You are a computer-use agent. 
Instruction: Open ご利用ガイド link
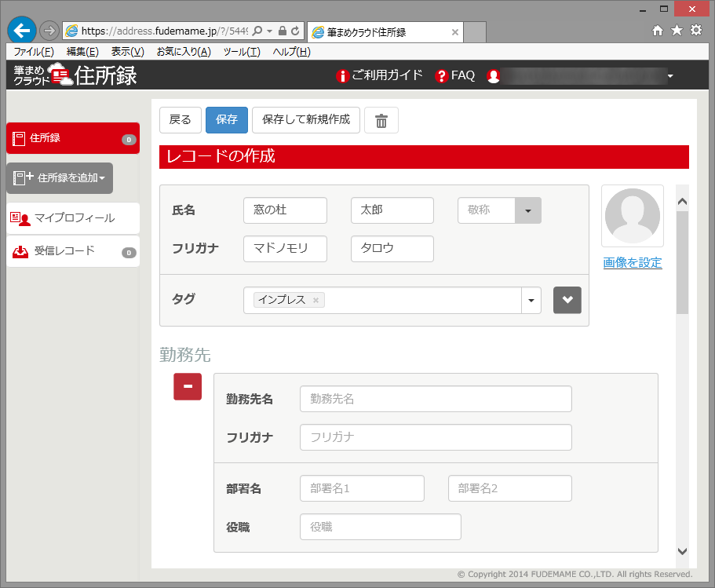point(379,75)
